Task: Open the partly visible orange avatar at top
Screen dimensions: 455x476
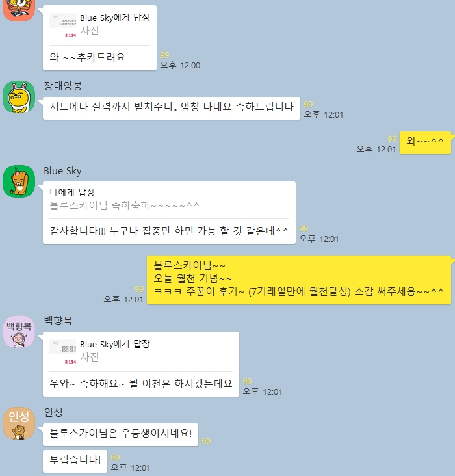Action: pos(19,10)
